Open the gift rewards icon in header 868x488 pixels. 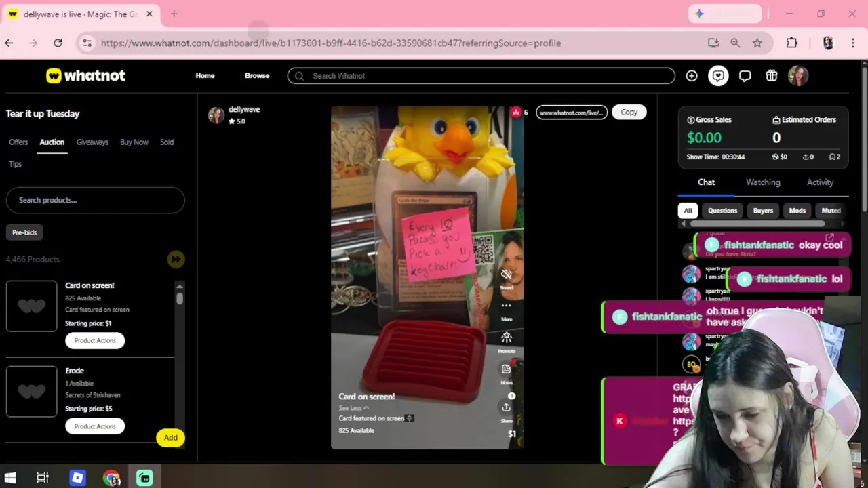pyautogui.click(x=772, y=76)
